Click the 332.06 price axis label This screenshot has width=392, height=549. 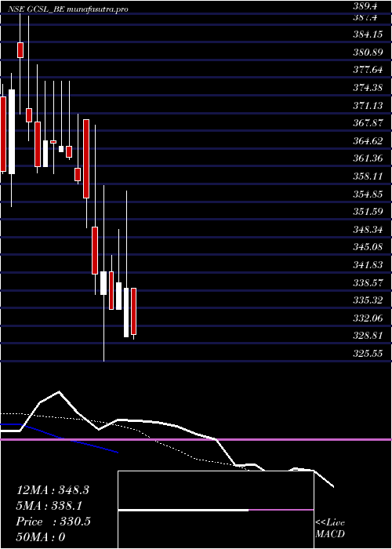(x=367, y=318)
